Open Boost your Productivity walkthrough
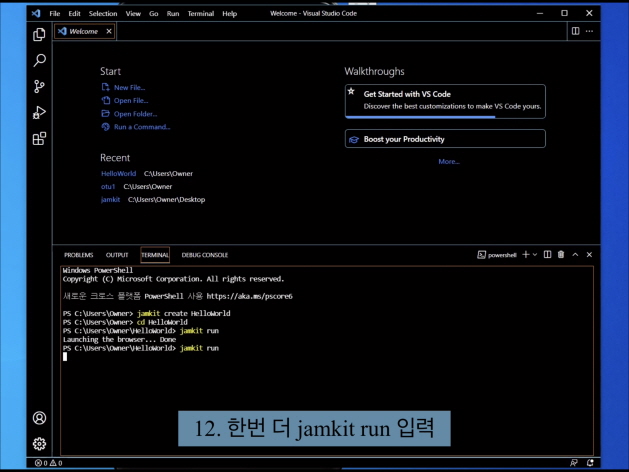Screen dimensions: 629x472 coord(445,139)
